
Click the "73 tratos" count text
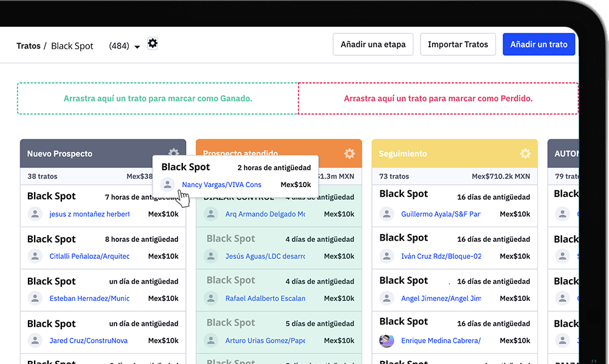click(x=394, y=176)
